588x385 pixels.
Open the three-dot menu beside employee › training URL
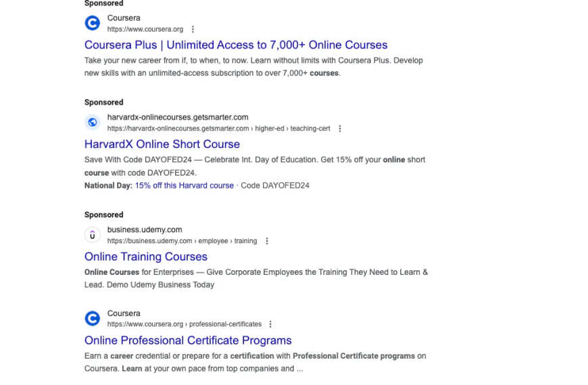pos(267,241)
